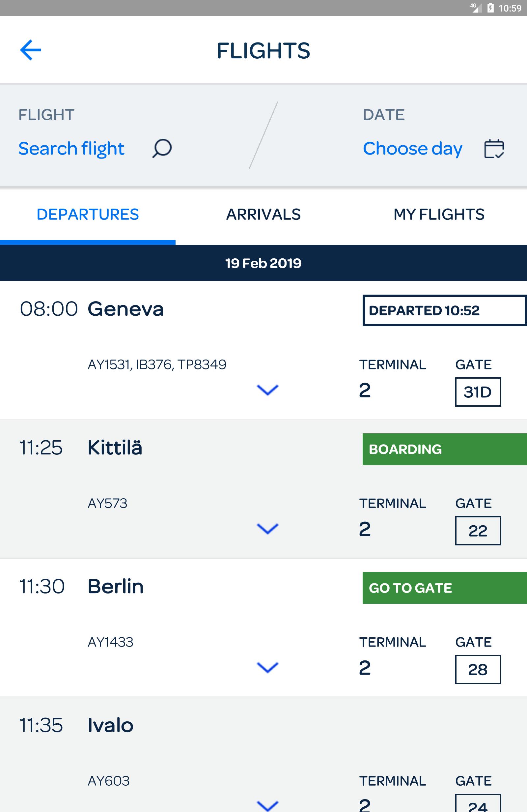Tap the Departed 10:52 status badge
527x812 pixels.
[444, 310]
